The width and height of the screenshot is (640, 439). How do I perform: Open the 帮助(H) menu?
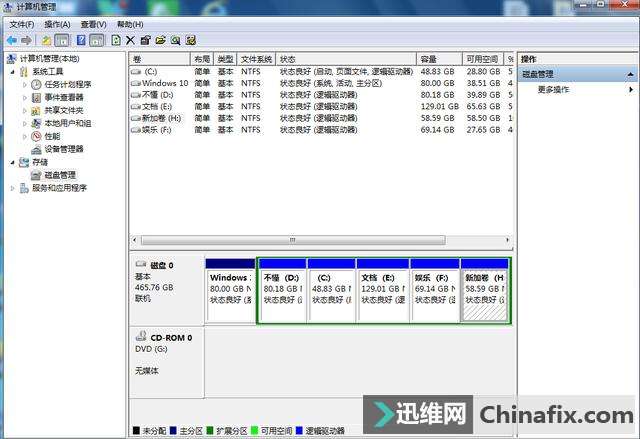130,24
